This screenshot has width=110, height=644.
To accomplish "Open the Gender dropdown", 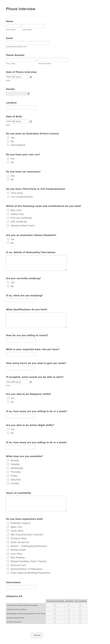I will (18, 93).
